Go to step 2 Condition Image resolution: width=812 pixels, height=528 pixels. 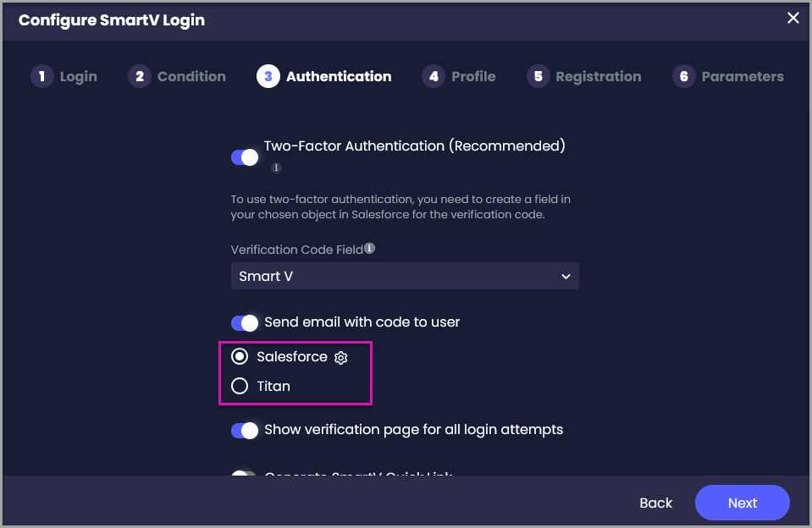click(177, 77)
